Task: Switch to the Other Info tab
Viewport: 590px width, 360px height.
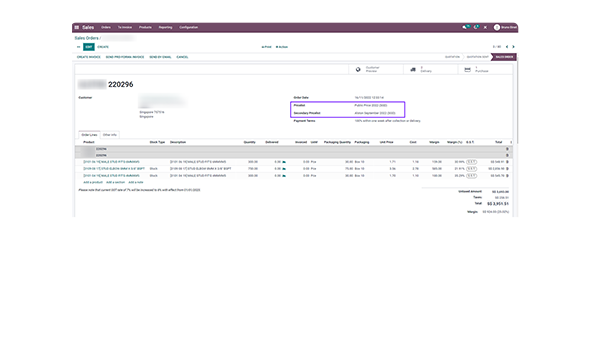Action: tap(110, 135)
